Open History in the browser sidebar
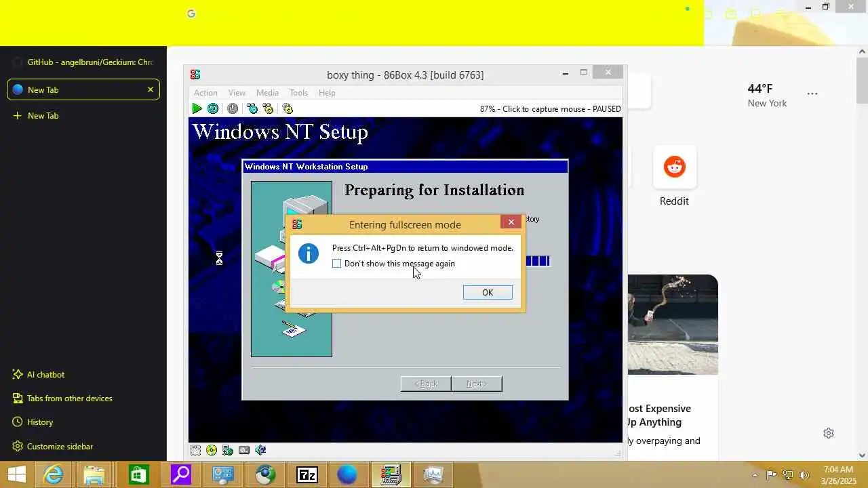Viewport: 868px width, 488px height. pyautogui.click(x=33, y=422)
